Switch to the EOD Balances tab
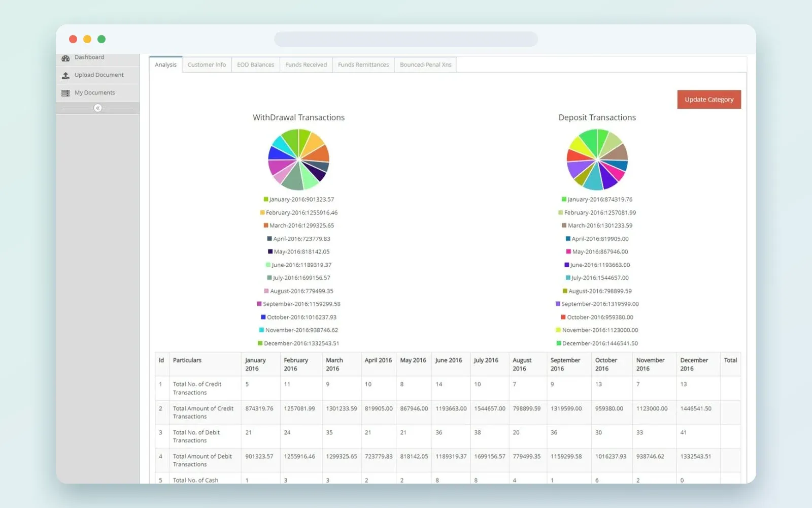This screenshot has width=812, height=508. coord(255,65)
